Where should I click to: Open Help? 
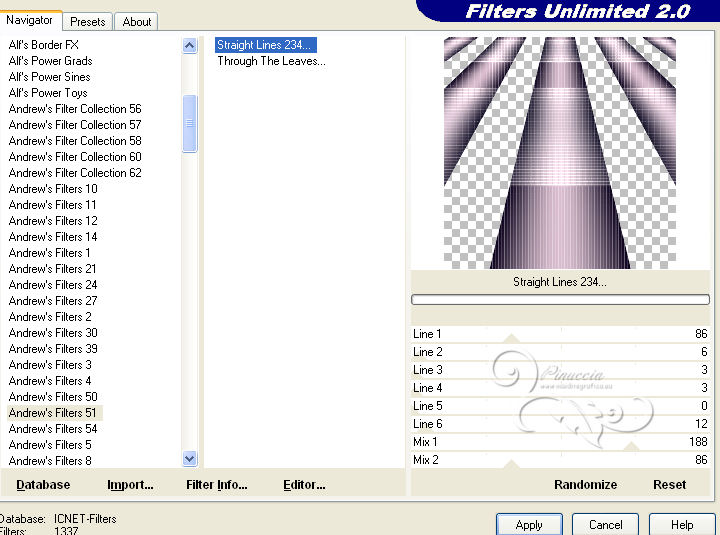point(682,524)
